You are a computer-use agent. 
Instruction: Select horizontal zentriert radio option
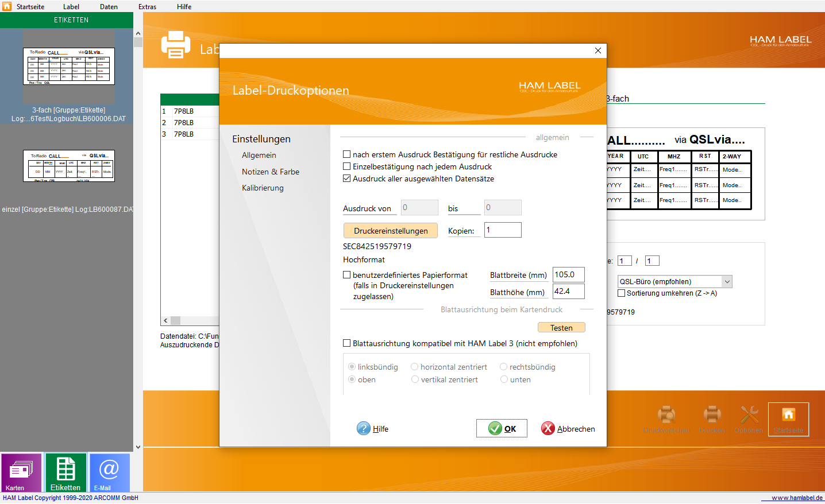pos(414,367)
